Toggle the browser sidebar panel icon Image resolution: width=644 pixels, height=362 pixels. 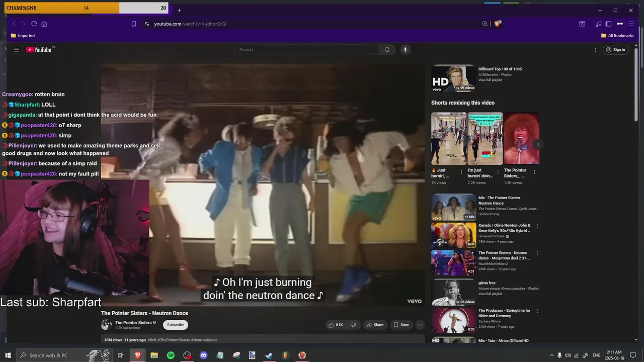608,24
